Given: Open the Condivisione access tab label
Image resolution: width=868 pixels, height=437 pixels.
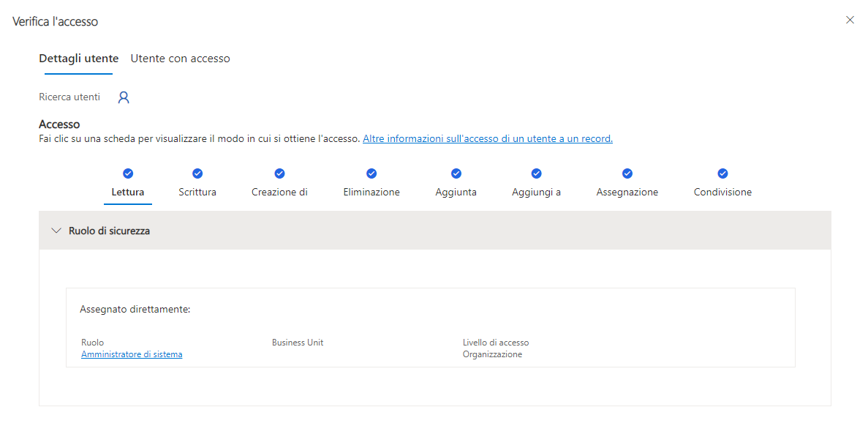Looking at the screenshot, I should point(722,193).
